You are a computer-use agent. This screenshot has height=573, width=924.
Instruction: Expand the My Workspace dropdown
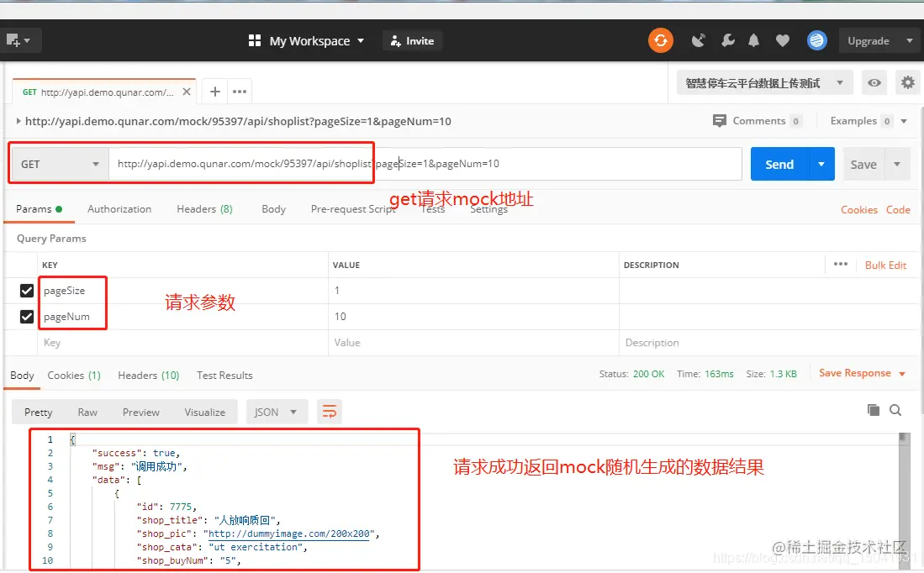coord(361,40)
